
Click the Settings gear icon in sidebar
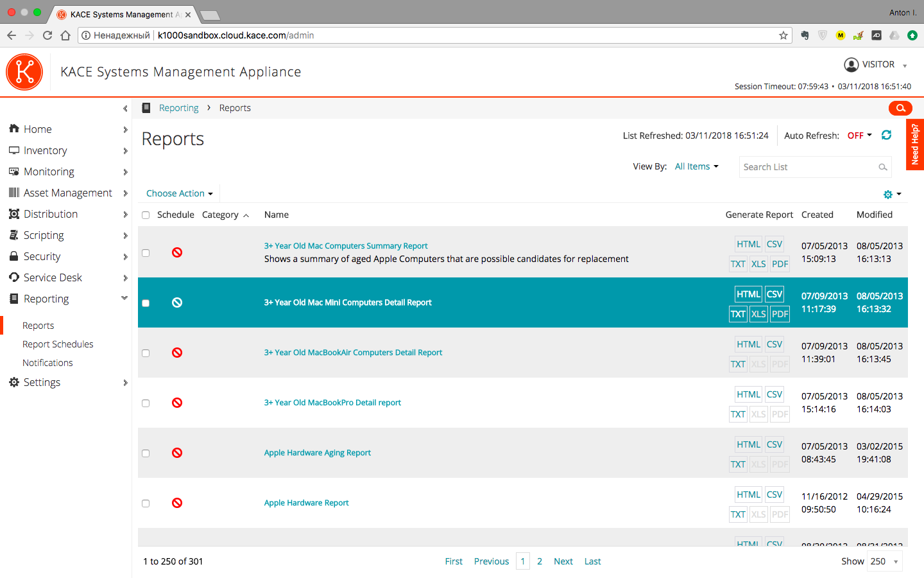[x=14, y=382]
